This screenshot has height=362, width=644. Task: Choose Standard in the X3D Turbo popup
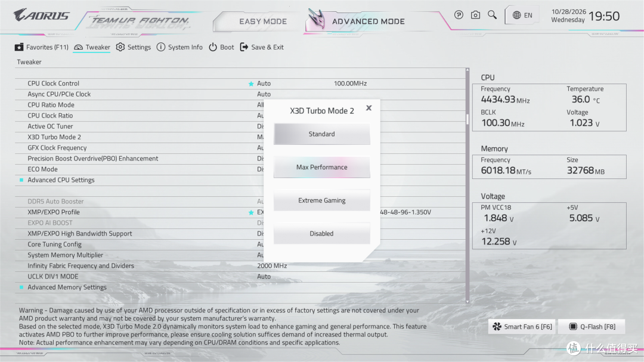pos(321,134)
